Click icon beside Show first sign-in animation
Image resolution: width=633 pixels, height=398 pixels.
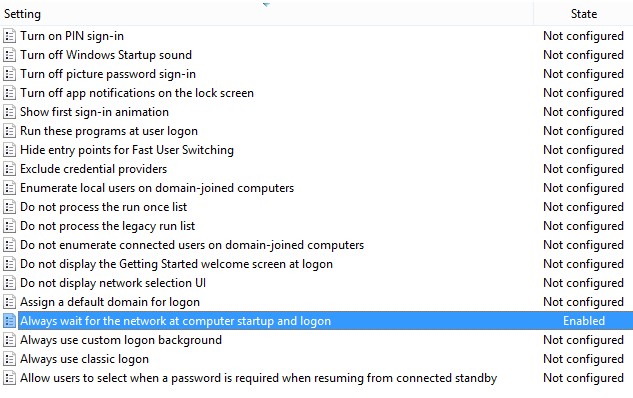pyautogui.click(x=9, y=112)
